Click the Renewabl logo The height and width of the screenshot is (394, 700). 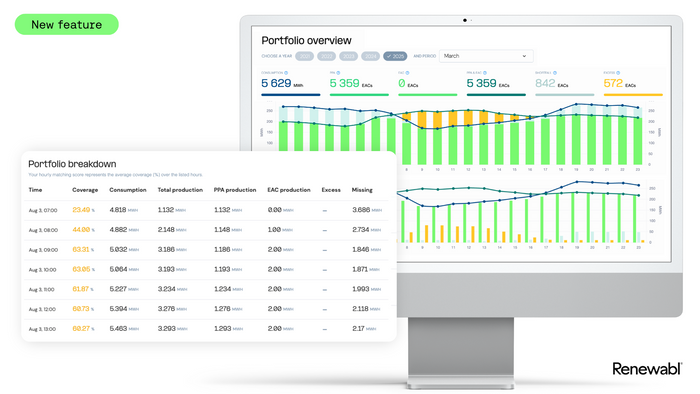coord(647,369)
